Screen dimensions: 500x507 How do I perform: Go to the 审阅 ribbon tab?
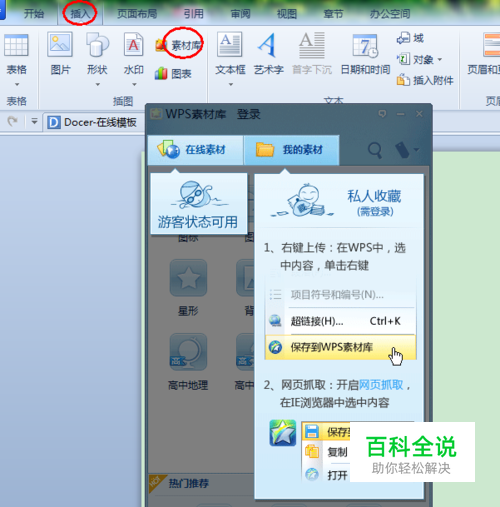[240, 14]
